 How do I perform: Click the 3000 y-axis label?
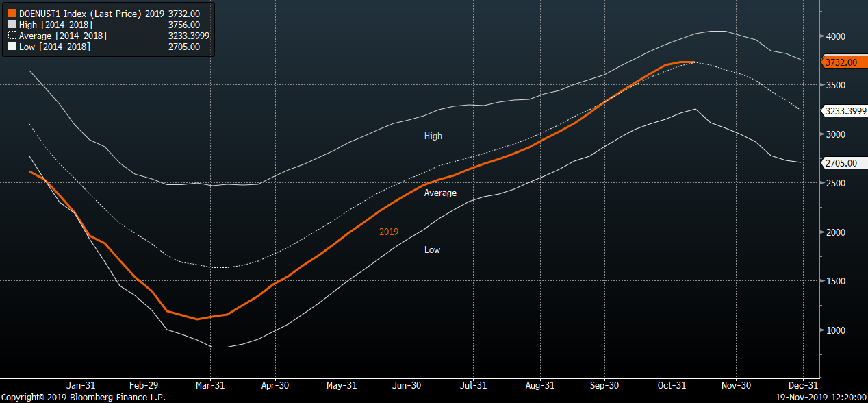[836, 134]
